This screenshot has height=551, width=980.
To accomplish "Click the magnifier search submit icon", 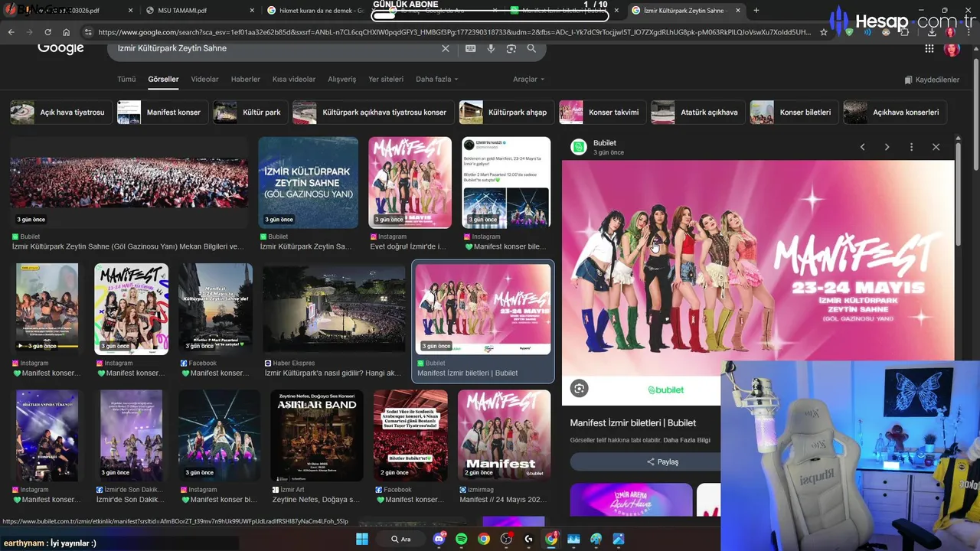I will coord(531,48).
